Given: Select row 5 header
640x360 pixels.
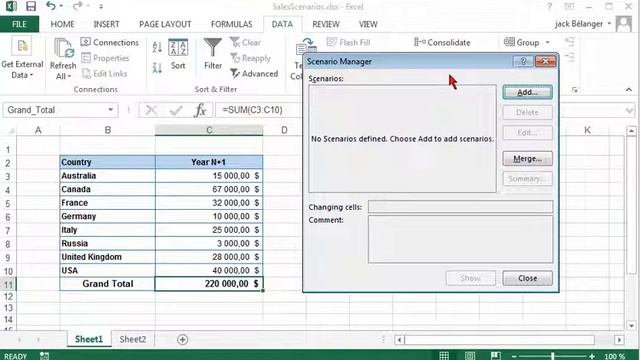Looking at the screenshot, I should 8,203.
